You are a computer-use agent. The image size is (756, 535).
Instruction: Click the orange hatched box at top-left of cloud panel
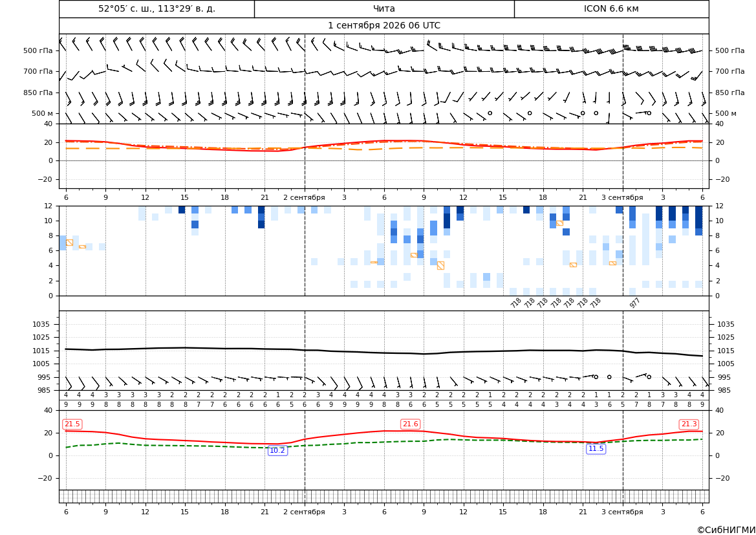point(69,243)
